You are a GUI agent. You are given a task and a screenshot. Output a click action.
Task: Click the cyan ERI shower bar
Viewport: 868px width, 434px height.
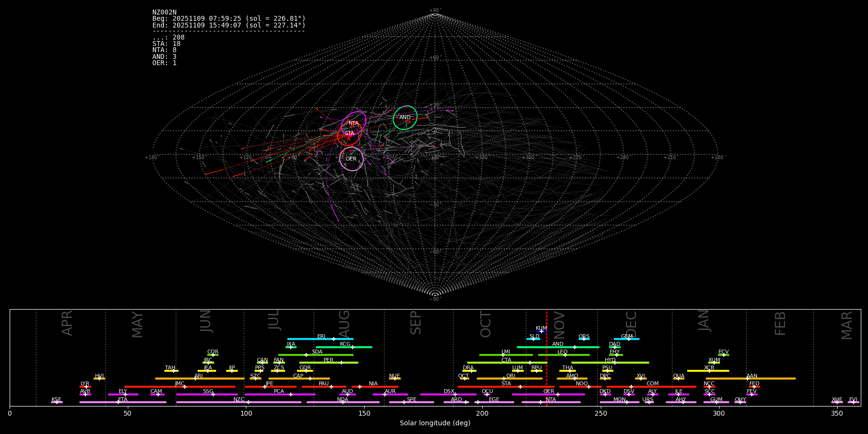(320, 339)
